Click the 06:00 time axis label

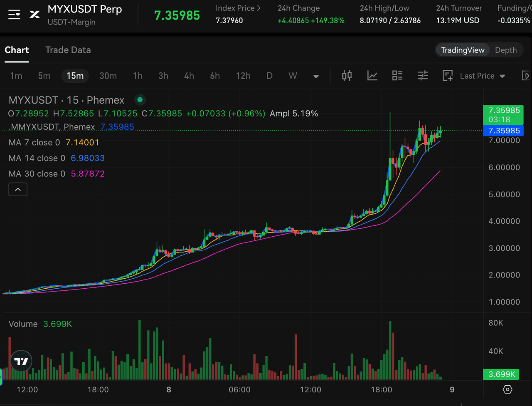click(240, 390)
